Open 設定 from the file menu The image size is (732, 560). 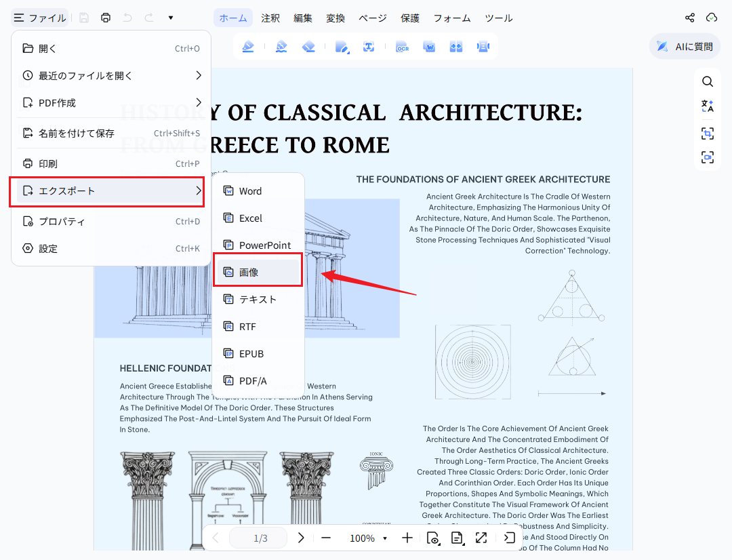pyautogui.click(x=111, y=248)
